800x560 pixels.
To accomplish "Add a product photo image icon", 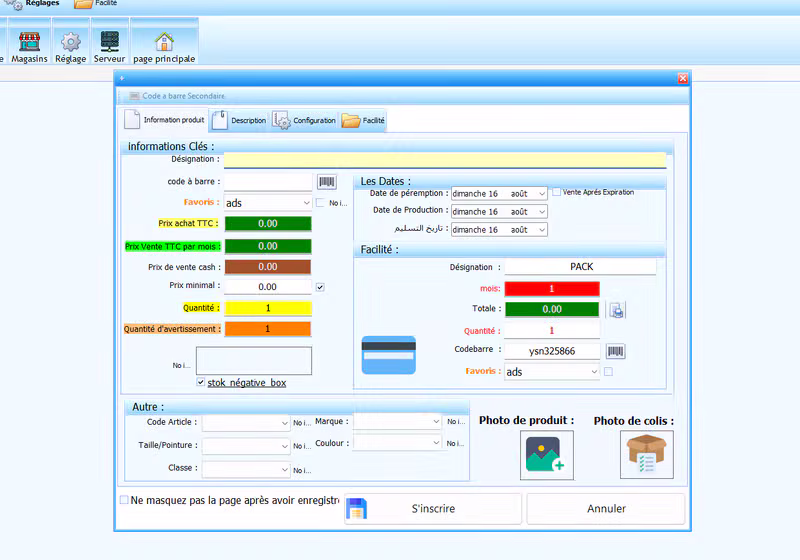I will point(546,455).
